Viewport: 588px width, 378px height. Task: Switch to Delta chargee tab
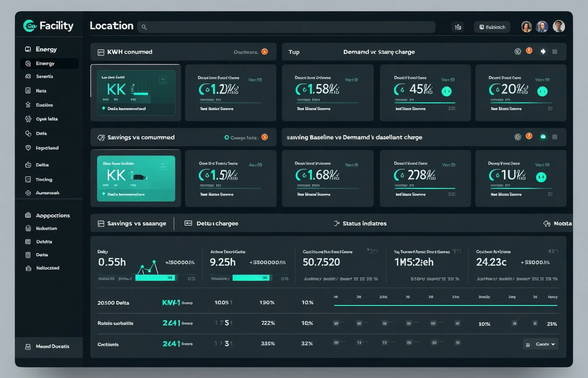coord(212,223)
